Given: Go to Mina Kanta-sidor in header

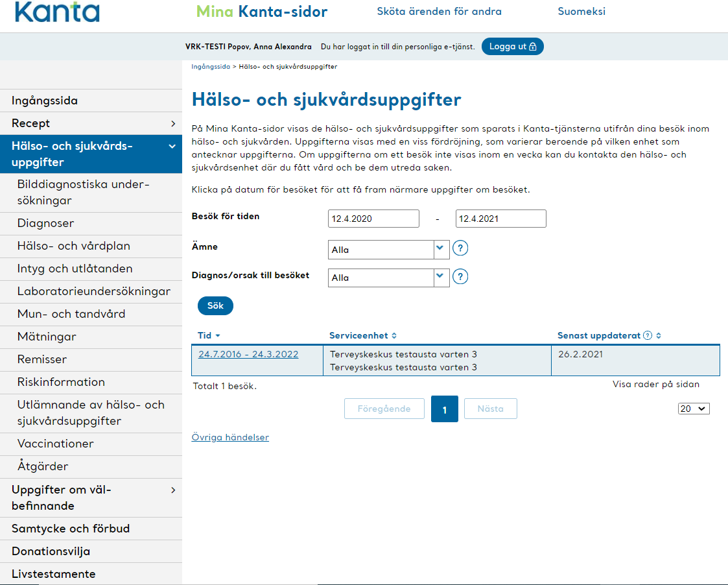Looking at the screenshot, I should 262,12.
